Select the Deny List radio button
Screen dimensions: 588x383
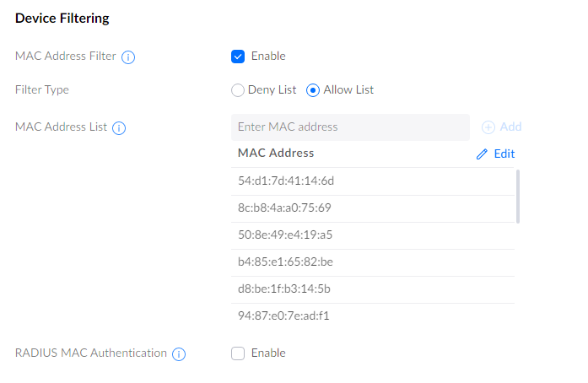click(238, 90)
